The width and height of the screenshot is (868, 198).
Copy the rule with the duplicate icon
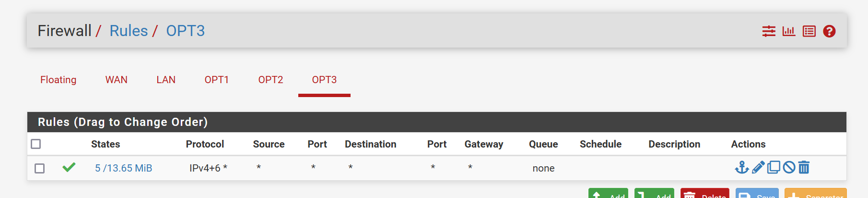(x=774, y=167)
